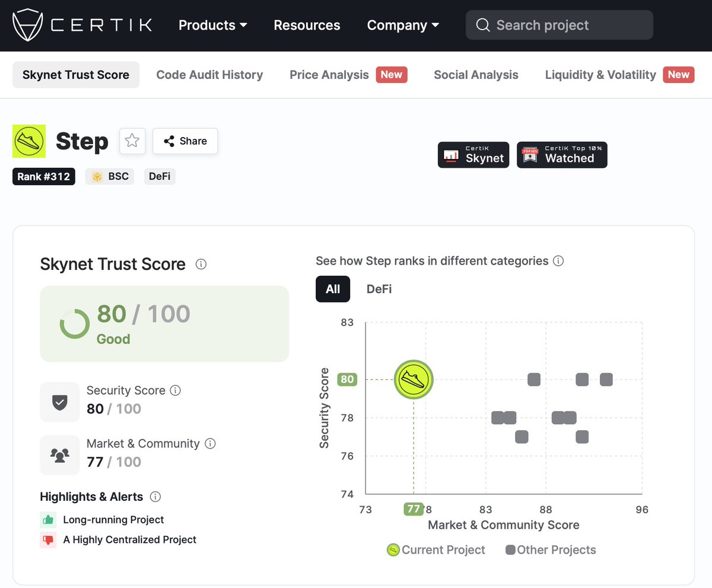712x588 pixels.
Task: Select the All category filter
Action: tap(333, 289)
